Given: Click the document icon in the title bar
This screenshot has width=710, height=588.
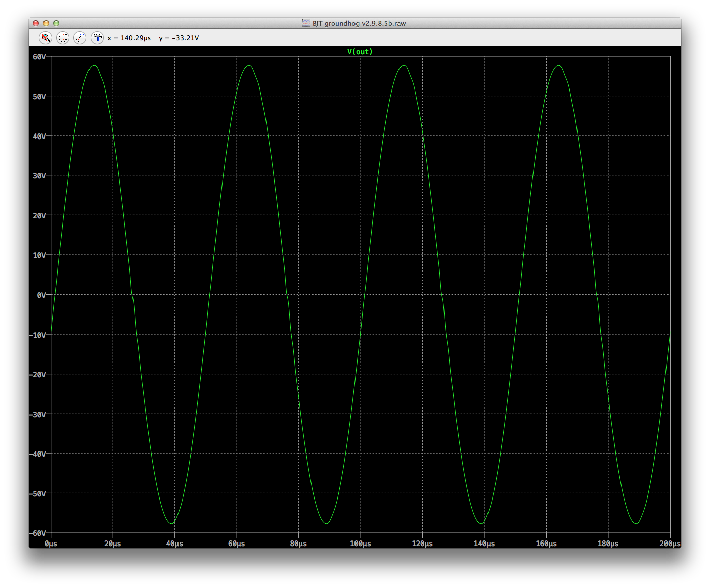Looking at the screenshot, I should pos(306,23).
